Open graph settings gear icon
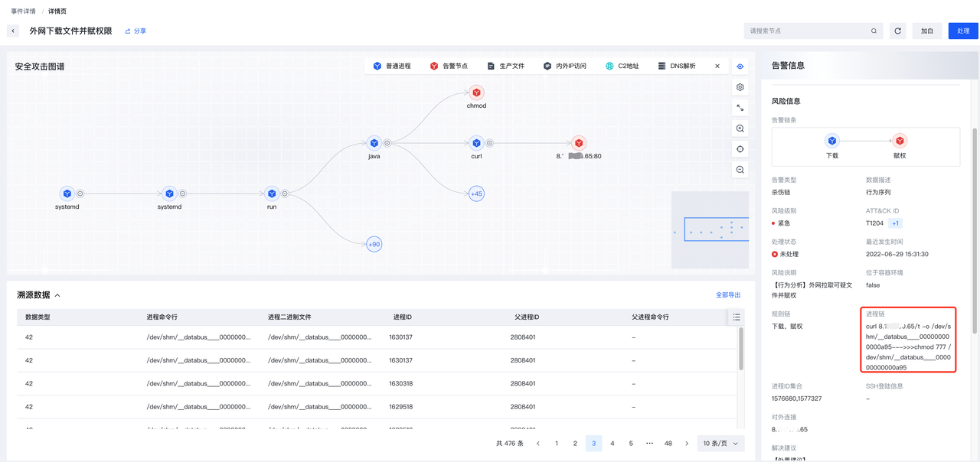Image resolution: width=980 pixels, height=462 pixels. coord(740,87)
